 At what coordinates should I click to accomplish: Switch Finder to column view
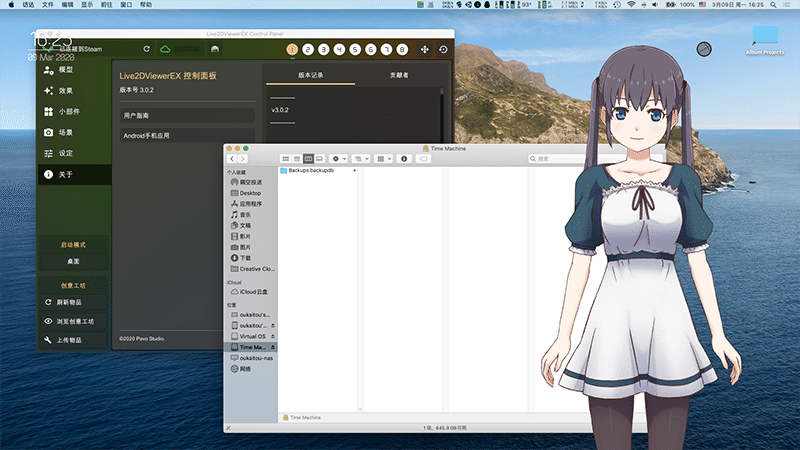pos(308,159)
